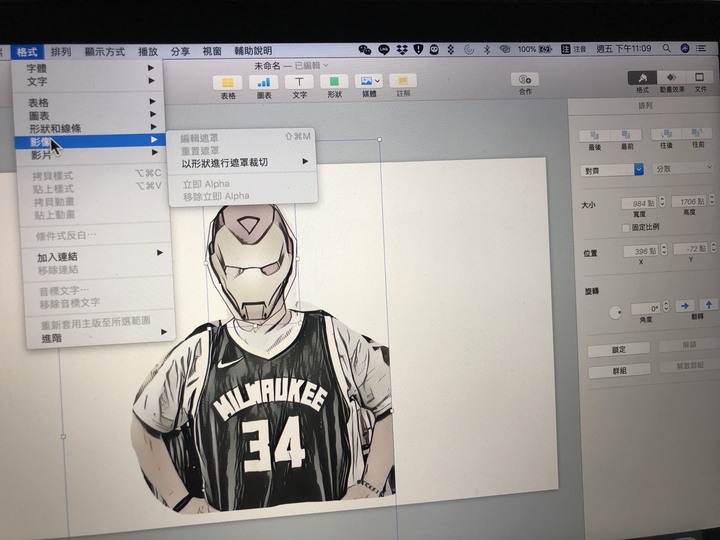The width and height of the screenshot is (720, 540).
Task: Select the Milwaukee 34 jersey image
Action: click(x=264, y=409)
